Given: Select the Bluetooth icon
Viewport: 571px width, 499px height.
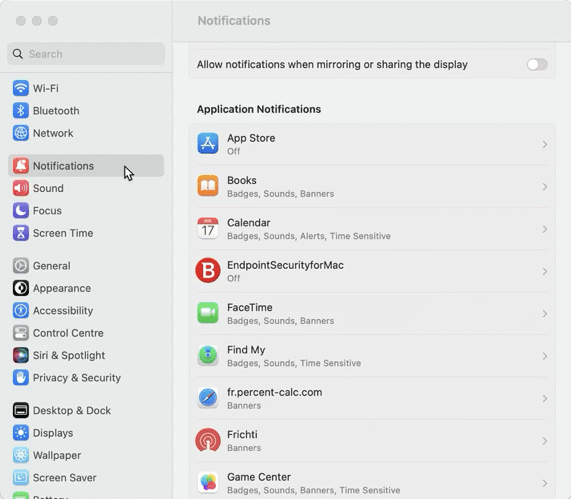Looking at the screenshot, I should [21, 111].
